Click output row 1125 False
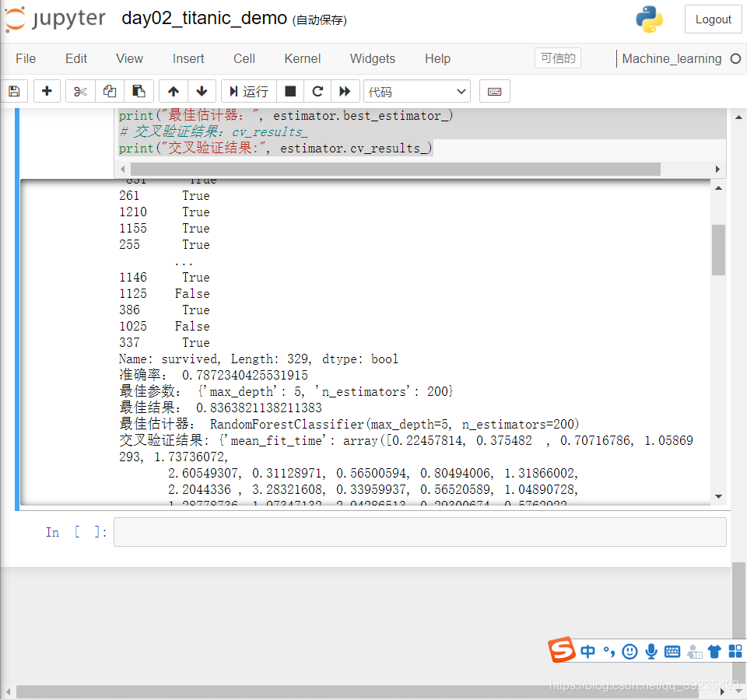The image size is (747, 700). coord(164,293)
